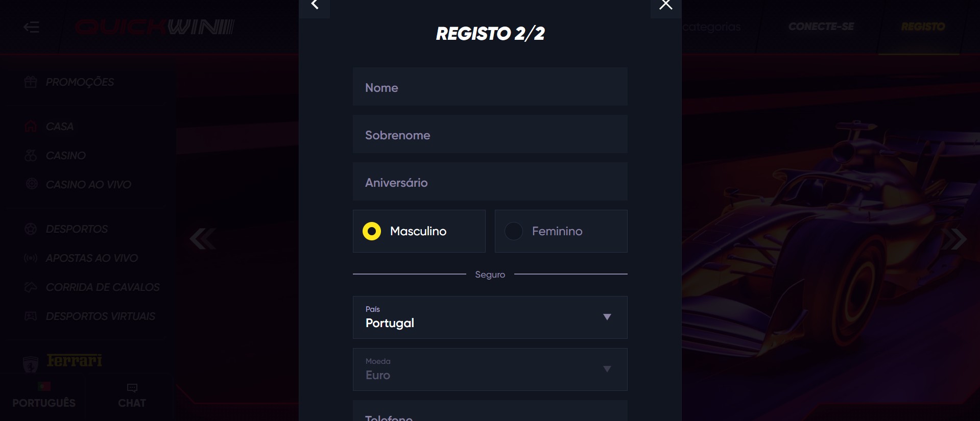Collapse sidebar with the menu arrow icon
980x421 pixels.
click(31, 27)
